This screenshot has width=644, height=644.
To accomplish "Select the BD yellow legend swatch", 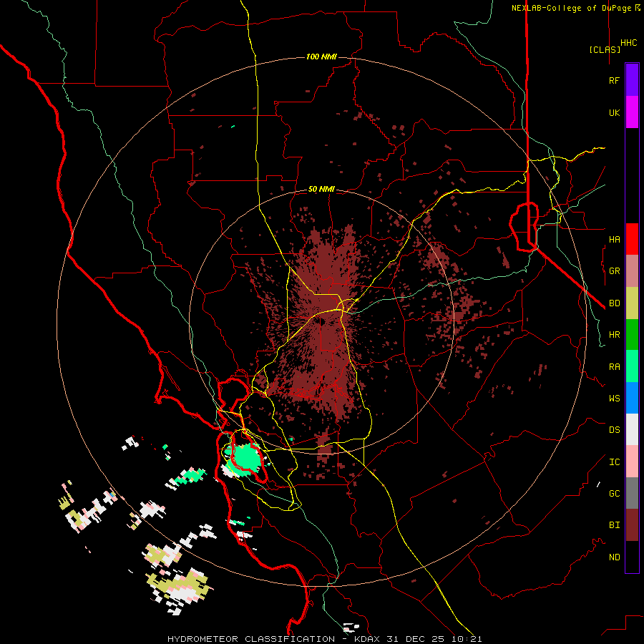I will (632, 303).
